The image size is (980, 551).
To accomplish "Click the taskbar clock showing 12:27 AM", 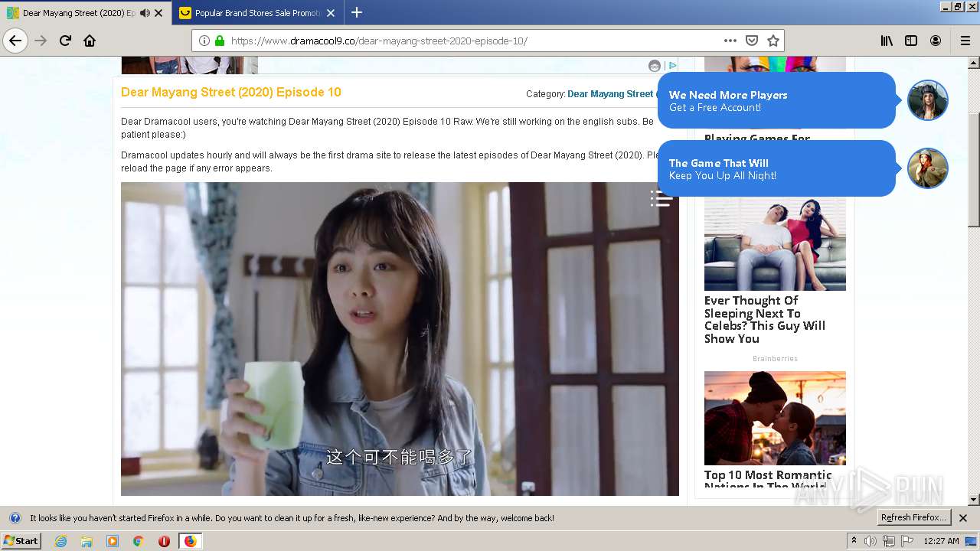I will coord(941,541).
